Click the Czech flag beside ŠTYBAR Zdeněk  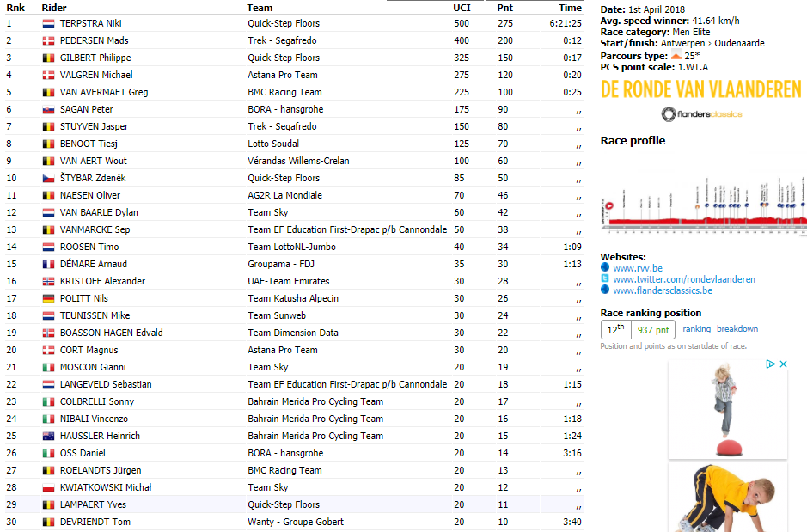[x=48, y=179]
